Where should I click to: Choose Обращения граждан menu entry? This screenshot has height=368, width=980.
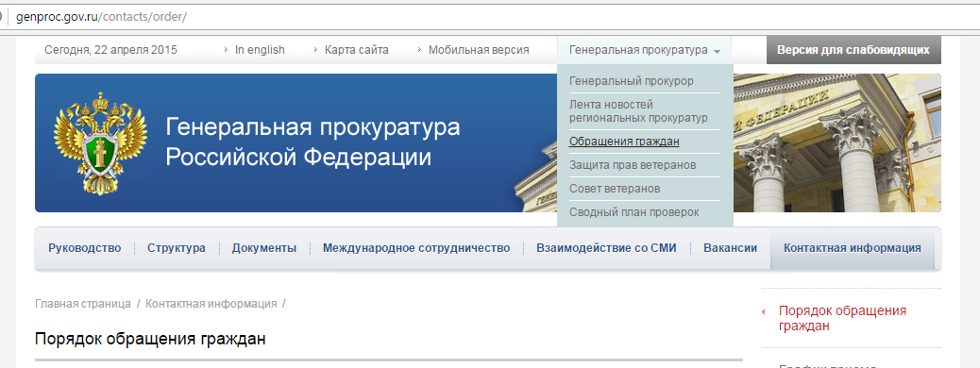pyautogui.click(x=624, y=142)
